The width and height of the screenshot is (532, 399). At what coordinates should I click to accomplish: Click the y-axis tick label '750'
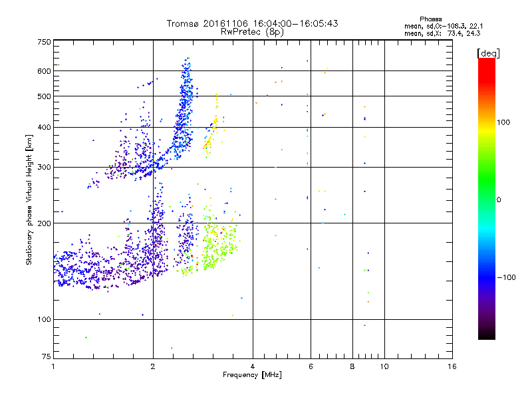pyautogui.click(x=44, y=42)
